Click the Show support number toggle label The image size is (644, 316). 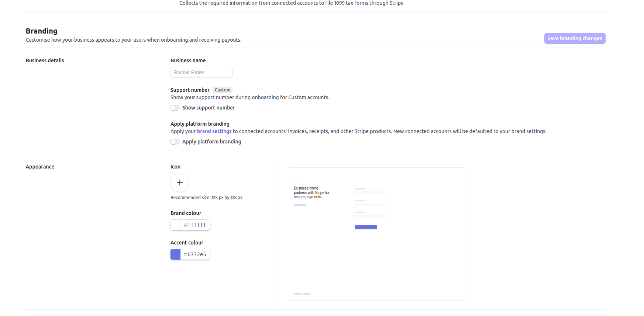[x=209, y=108]
